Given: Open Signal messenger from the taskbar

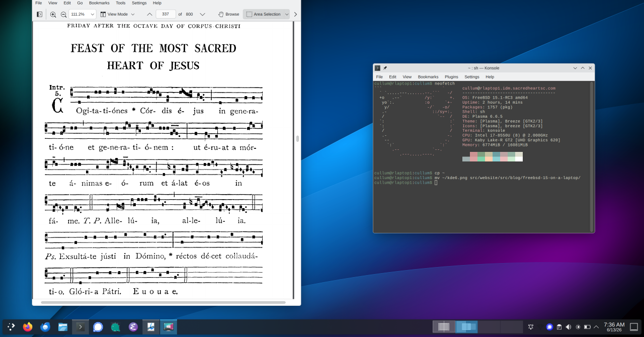Looking at the screenshot, I should click(98, 327).
